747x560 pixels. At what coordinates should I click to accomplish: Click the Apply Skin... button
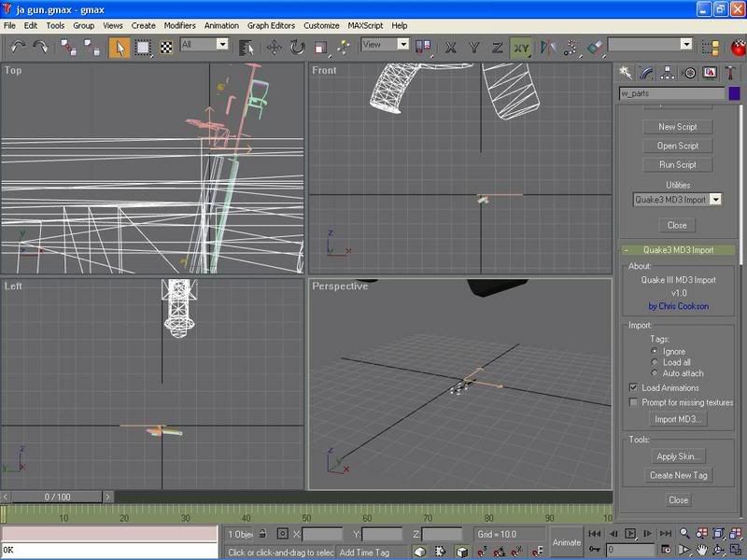pos(678,456)
